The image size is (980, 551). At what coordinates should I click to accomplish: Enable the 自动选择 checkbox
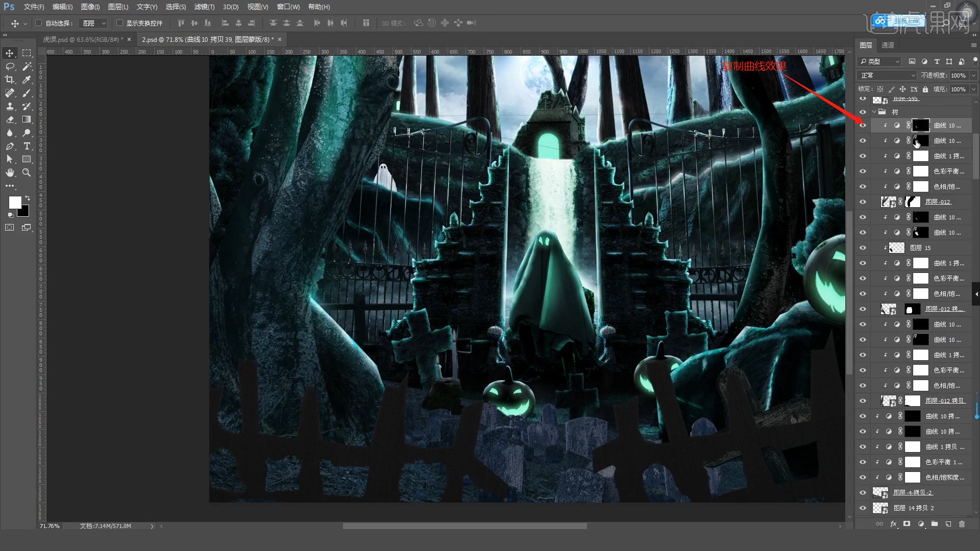38,23
